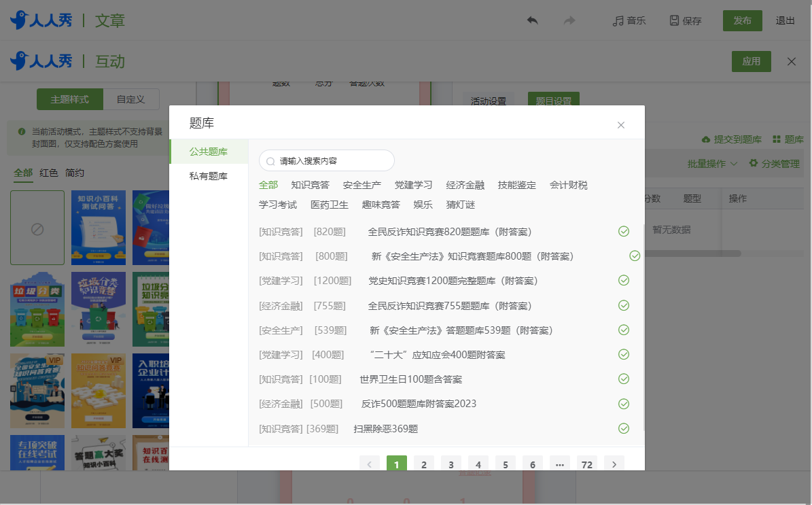Select check icon for 全民反诈知识竞赛755题题库

(624, 305)
